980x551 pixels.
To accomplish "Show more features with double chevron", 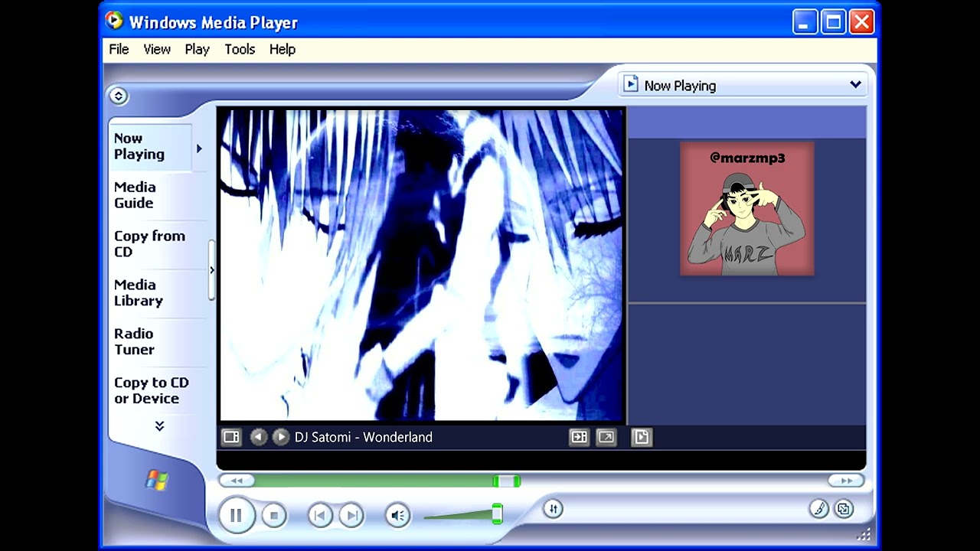I will click(159, 426).
